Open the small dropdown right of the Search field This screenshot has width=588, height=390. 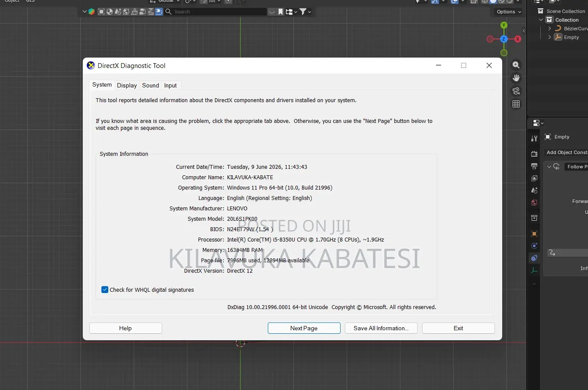coord(272,12)
